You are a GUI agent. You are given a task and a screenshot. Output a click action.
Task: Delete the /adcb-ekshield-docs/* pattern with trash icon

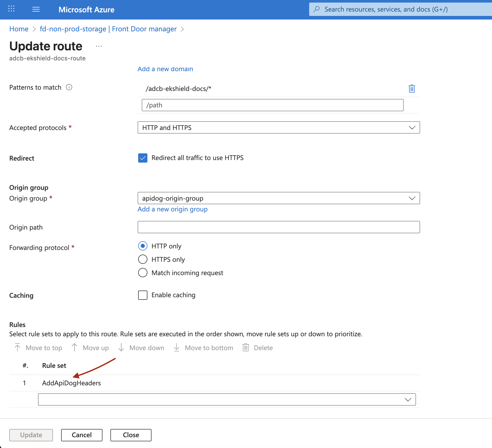pos(412,89)
